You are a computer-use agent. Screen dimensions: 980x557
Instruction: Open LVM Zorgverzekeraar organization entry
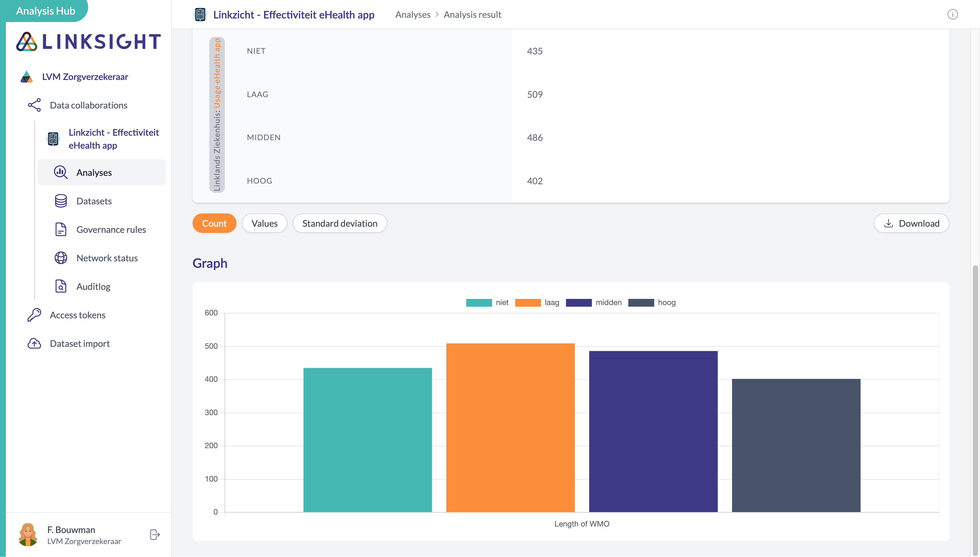tap(85, 76)
